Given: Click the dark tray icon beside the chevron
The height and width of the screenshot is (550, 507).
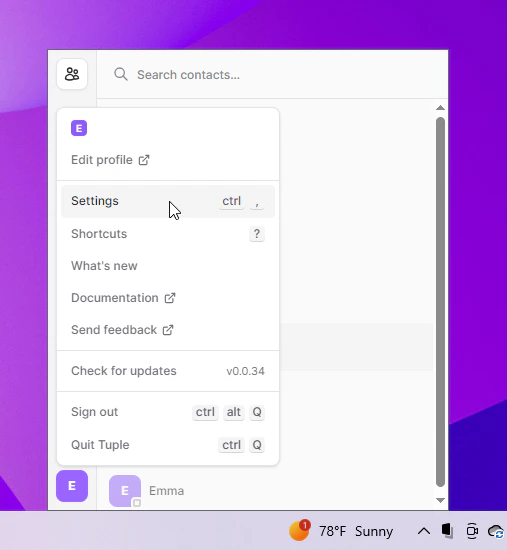Looking at the screenshot, I should [447, 530].
